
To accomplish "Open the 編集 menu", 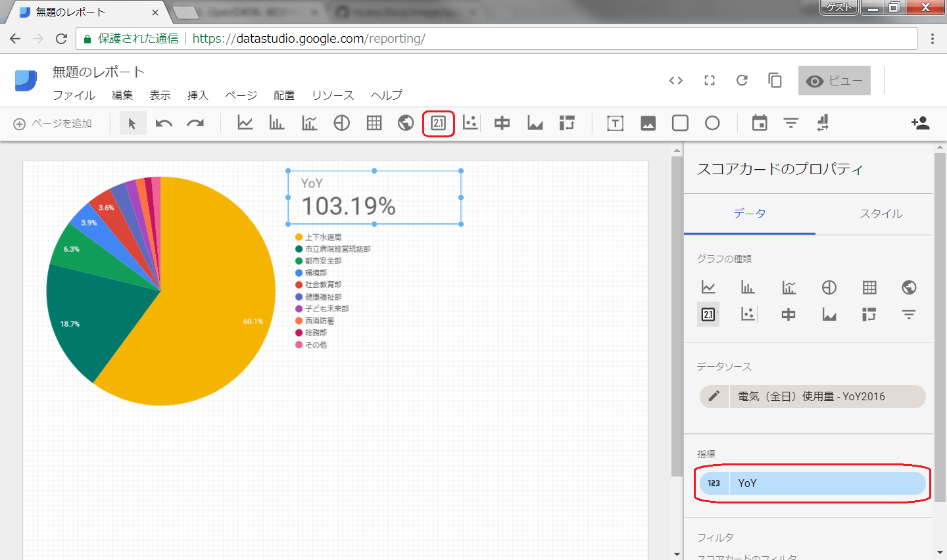I will point(122,95).
